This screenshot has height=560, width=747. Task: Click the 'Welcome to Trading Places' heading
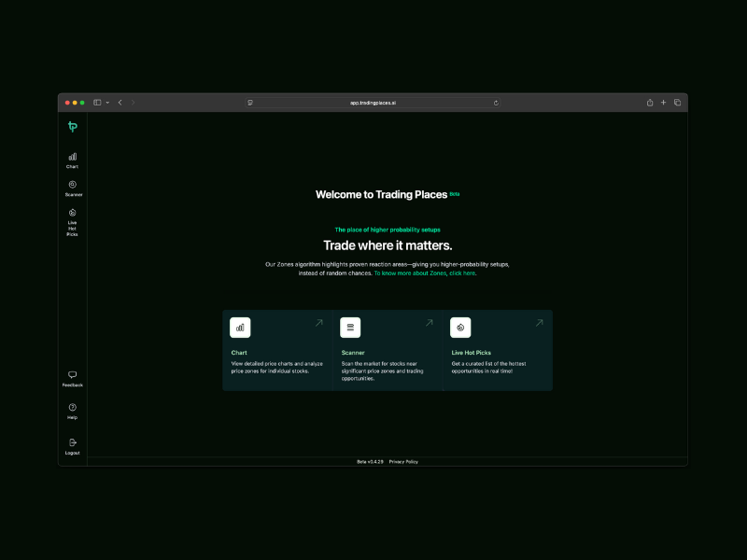(381, 194)
